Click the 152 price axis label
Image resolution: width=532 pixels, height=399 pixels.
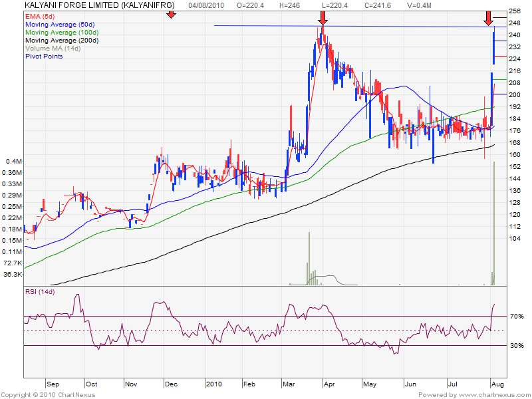(x=515, y=167)
